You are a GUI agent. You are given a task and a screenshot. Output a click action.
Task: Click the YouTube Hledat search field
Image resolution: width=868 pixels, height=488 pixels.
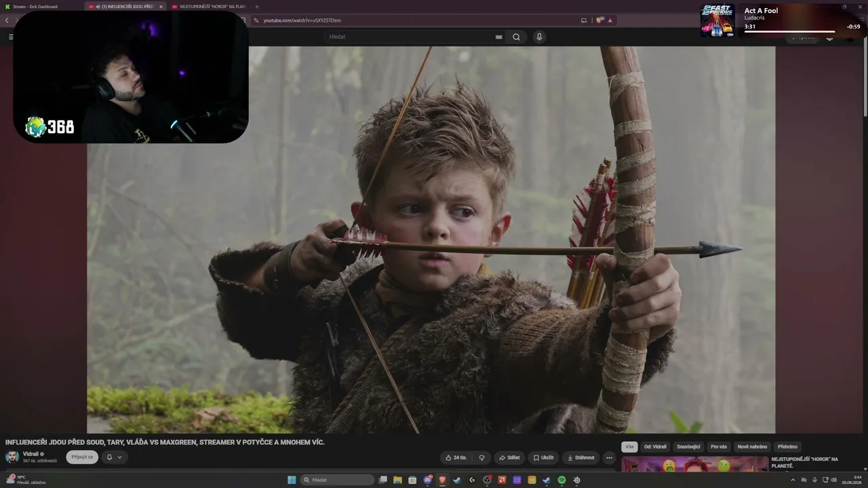point(415,37)
